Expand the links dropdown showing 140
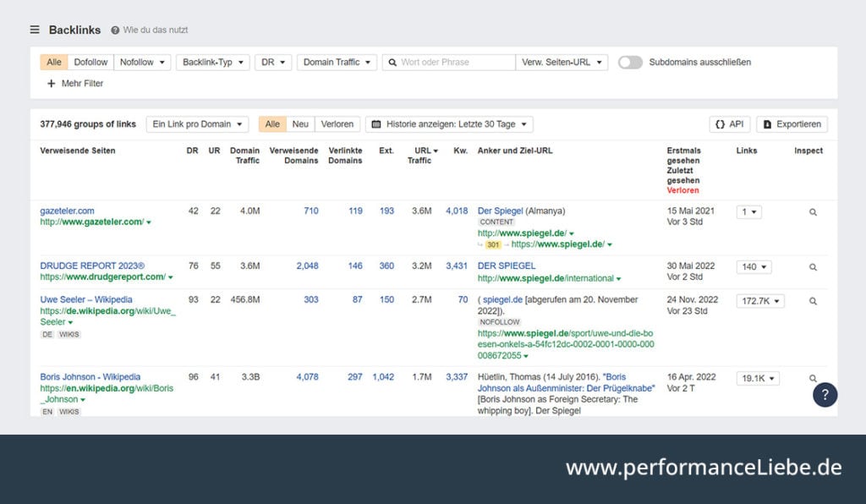This screenshot has width=866, height=504. click(x=754, y=267)
